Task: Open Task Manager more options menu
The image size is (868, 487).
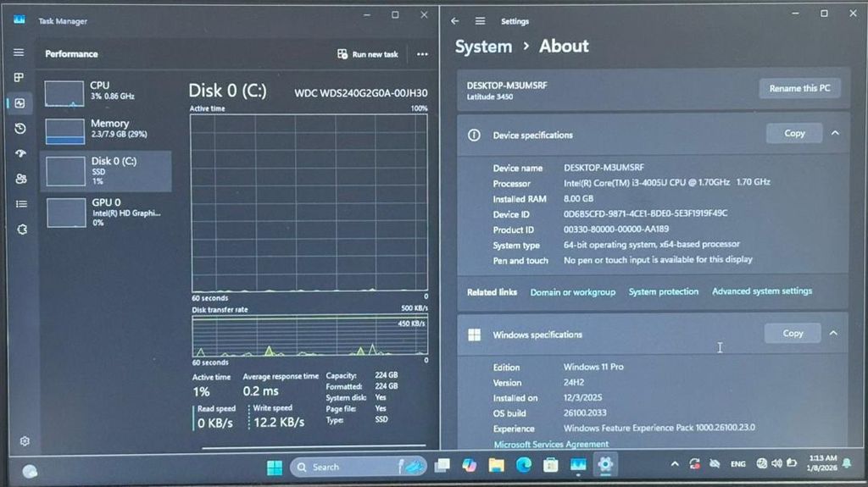Action: pos(422,54)
